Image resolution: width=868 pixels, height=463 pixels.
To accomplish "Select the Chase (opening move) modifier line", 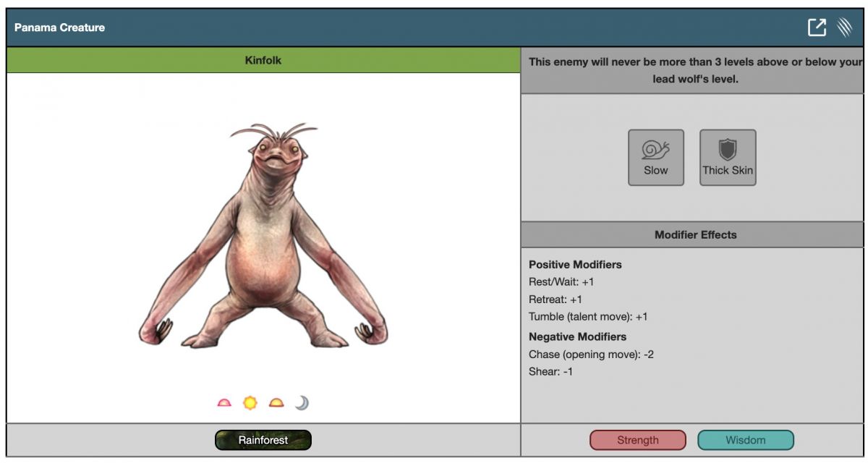I will (x=591, y=354).
